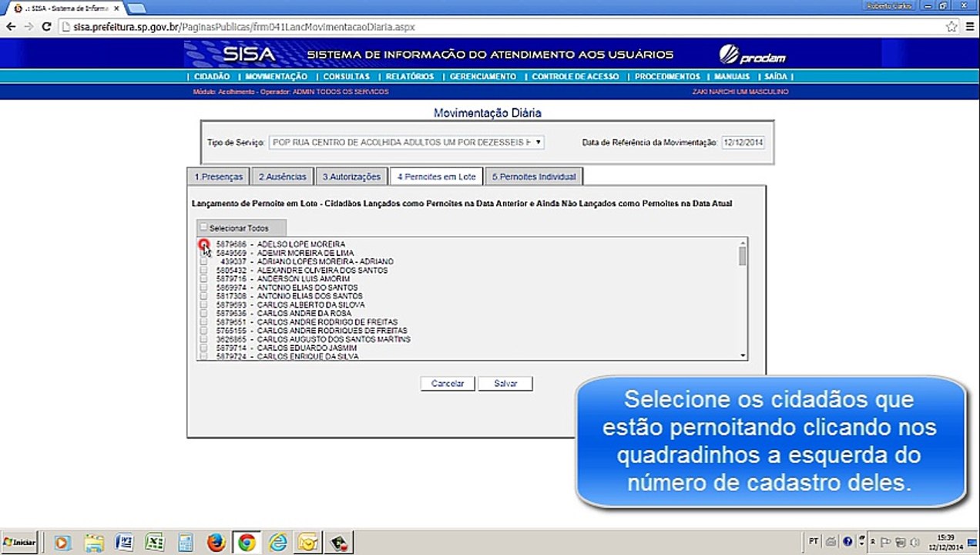The image size is (980, 555).
Task: Open the Outlook mail icon in taskbar
Action: [308, 543]
